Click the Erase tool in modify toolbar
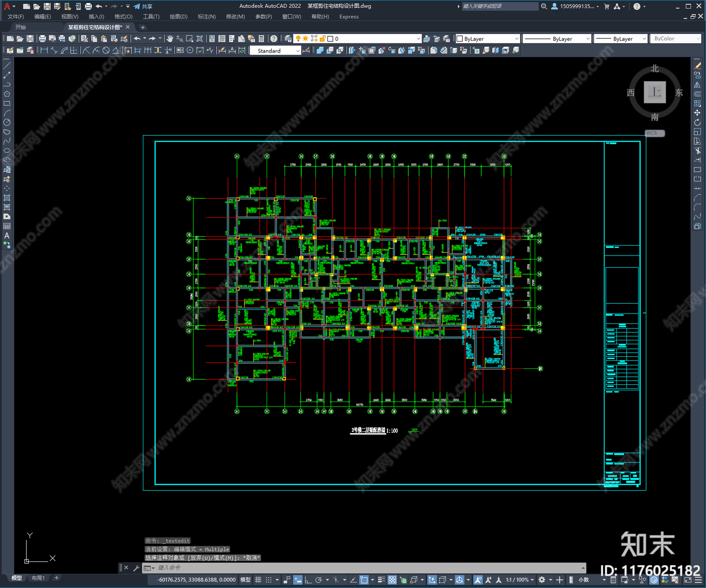706x588 pixels. (x=697, y=66)
